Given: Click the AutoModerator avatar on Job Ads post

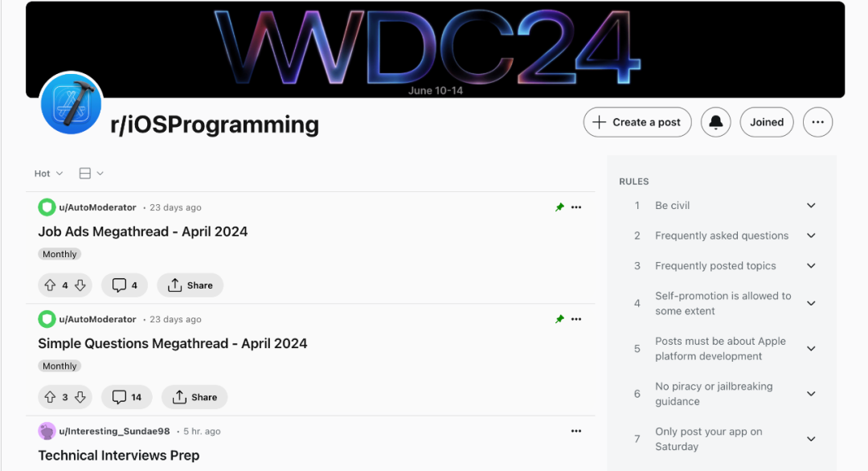Looking at the screenshot, I should point(47,207).
